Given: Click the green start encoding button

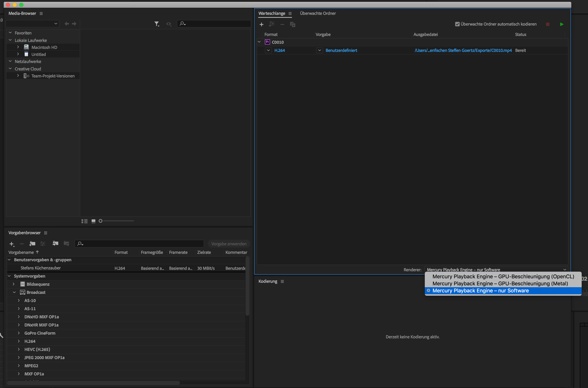Looking at the screenshot, I should point(562,24).
